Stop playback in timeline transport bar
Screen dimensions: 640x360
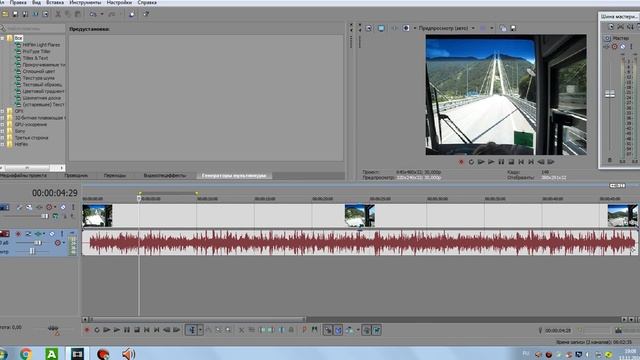[137, 330]
